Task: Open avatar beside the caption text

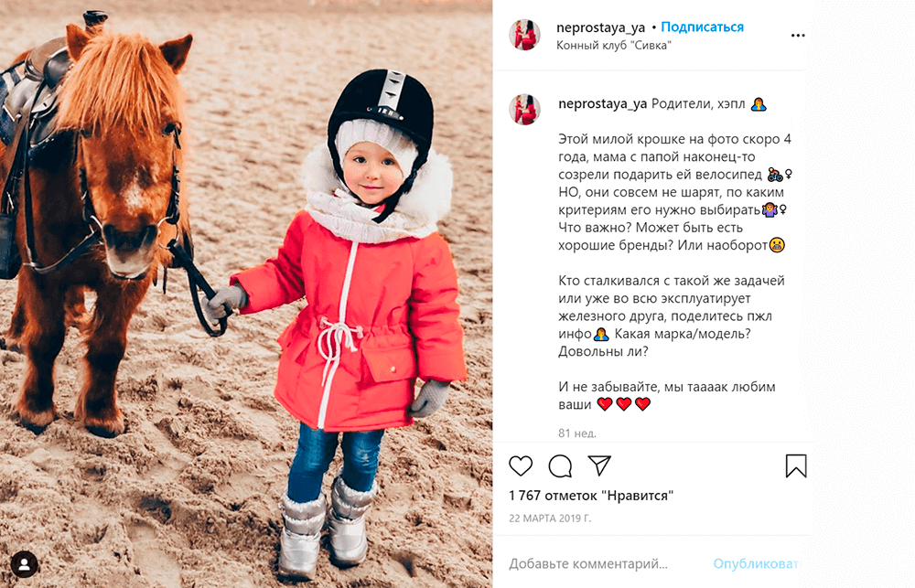Action: point(524,110)
